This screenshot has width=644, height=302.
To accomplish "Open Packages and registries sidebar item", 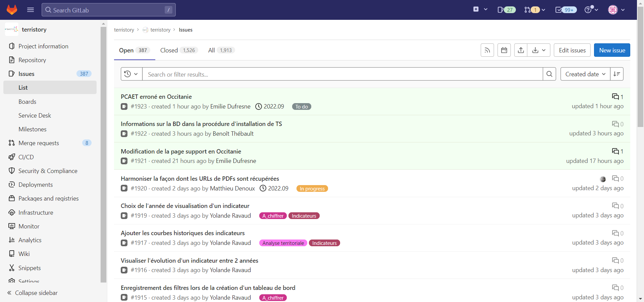I will click(x=50, y=199).
